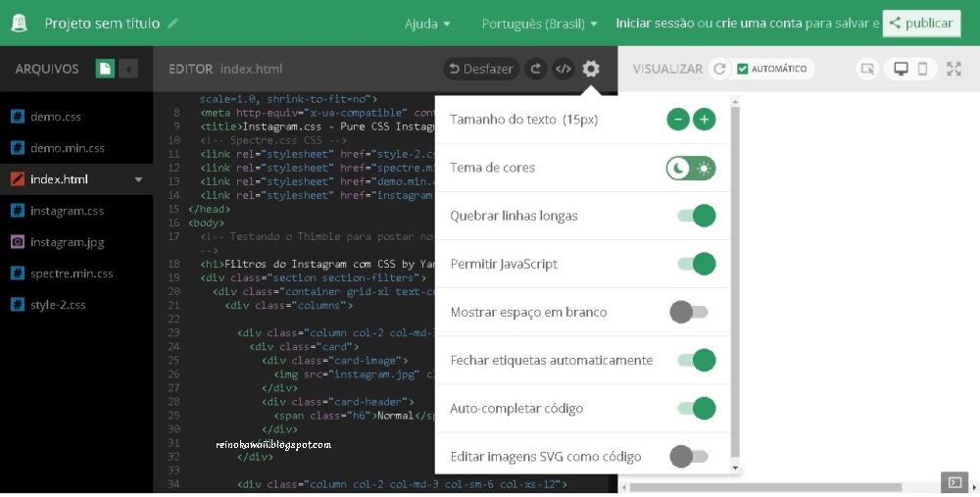This screenshot has height=497, width=980.
Task: Add a new file with green icon
Action: click(x=105, y=69)
